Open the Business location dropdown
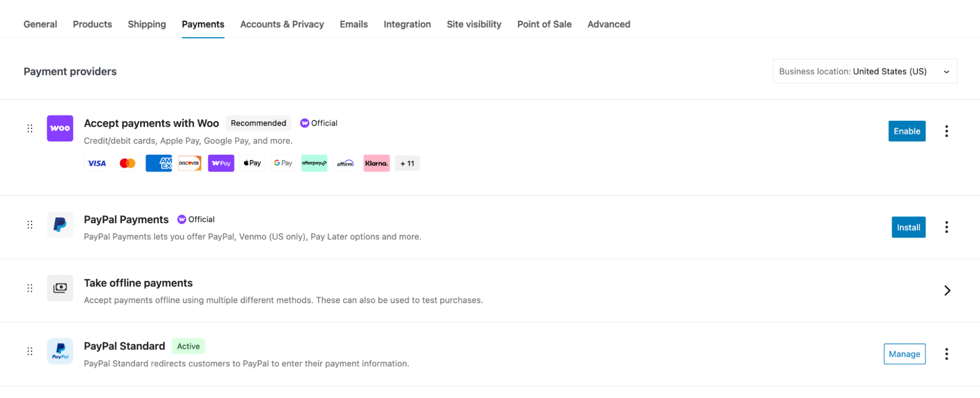Screen dimensions: 980x398 (x=865, y=72)
